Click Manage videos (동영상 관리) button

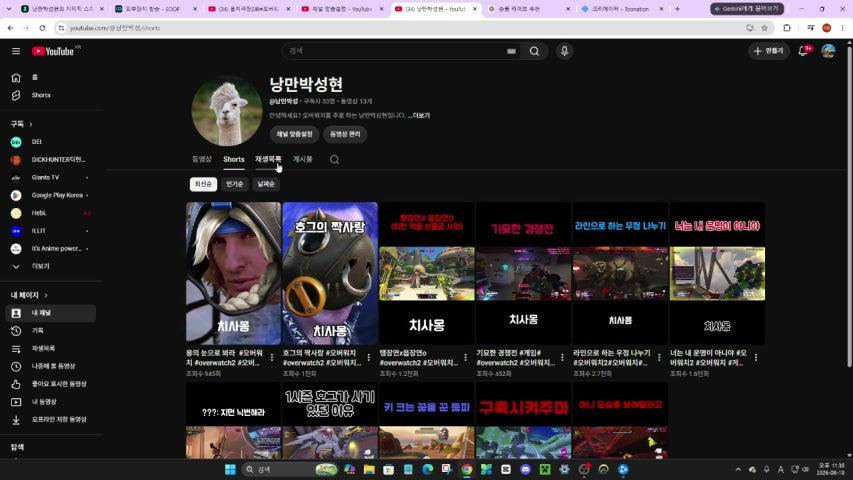coord(345,134)
